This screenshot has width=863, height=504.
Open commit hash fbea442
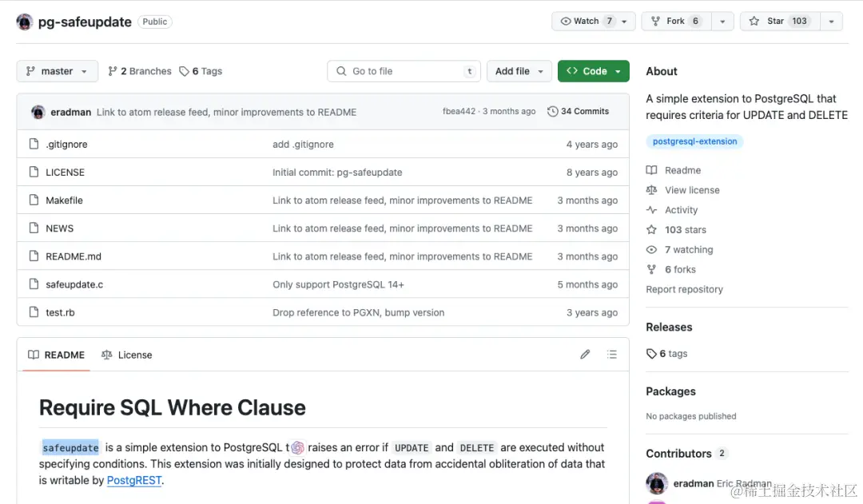(459, 111)
